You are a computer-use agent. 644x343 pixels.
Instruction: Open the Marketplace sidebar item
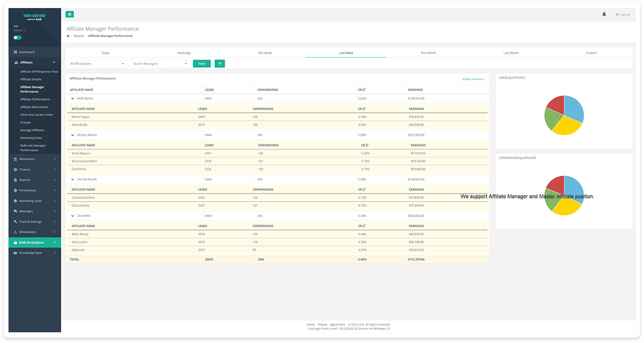[34, 242]
